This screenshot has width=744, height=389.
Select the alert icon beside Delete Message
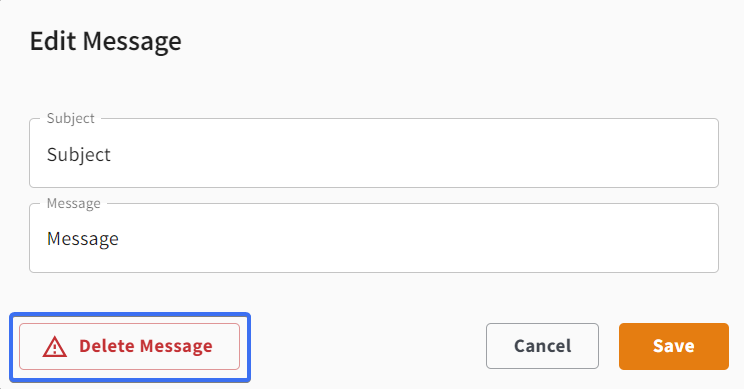click(55, 346)
